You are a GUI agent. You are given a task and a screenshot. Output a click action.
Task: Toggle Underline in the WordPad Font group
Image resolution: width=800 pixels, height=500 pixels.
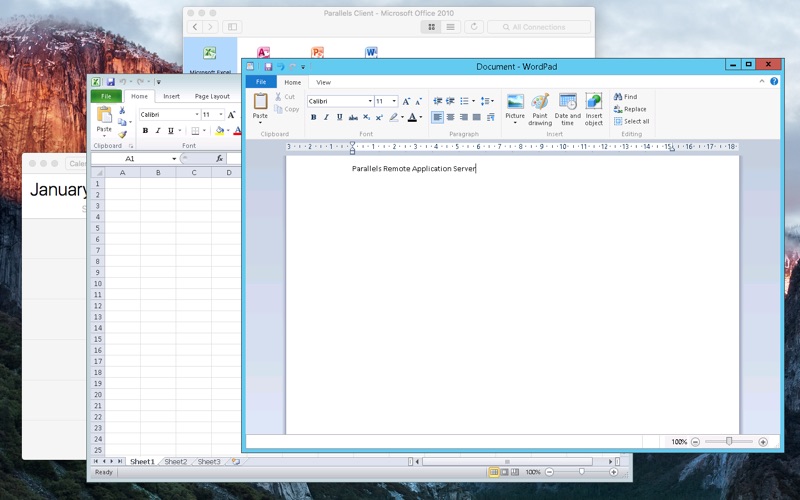339,117
